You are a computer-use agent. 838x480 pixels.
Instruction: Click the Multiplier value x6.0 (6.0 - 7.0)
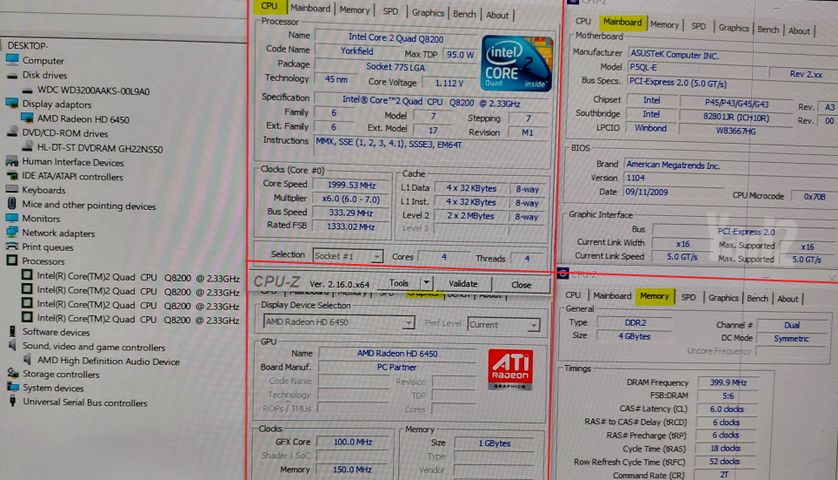point(351,199)
